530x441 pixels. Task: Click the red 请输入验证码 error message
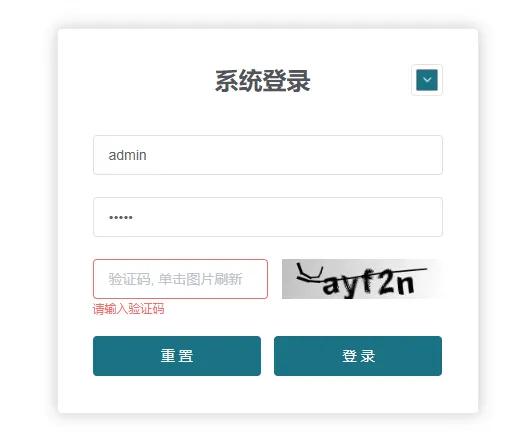click(x=128, y=309)
